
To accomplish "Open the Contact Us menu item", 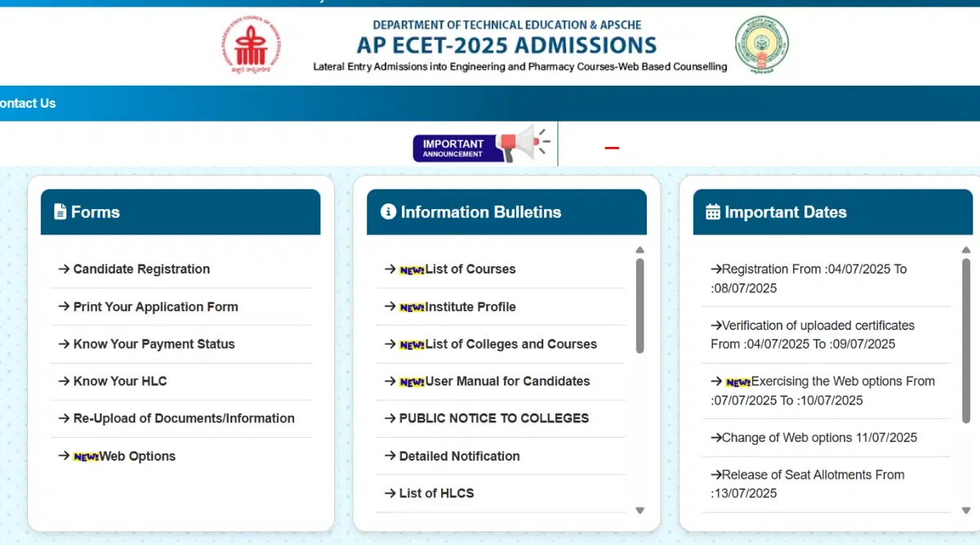I will tap(28, 103).
